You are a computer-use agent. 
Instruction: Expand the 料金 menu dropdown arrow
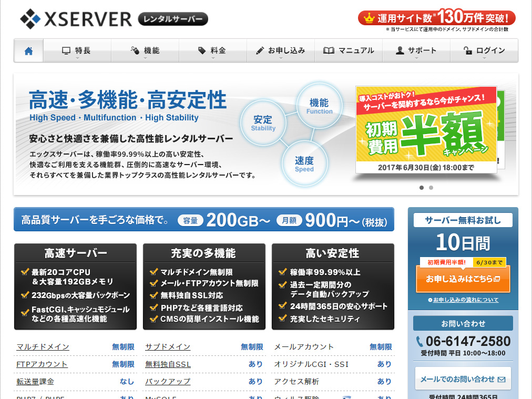click(x=213, y=58)
